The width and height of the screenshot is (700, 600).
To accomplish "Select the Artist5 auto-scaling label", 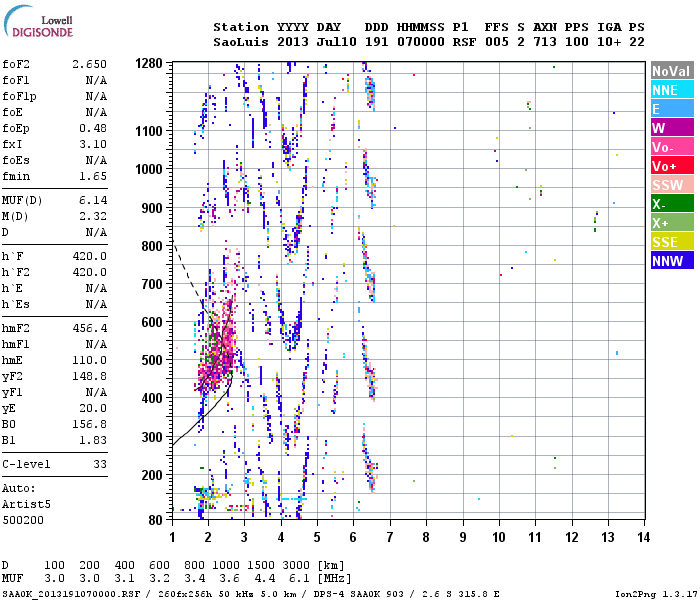I will tap(26, 504).
